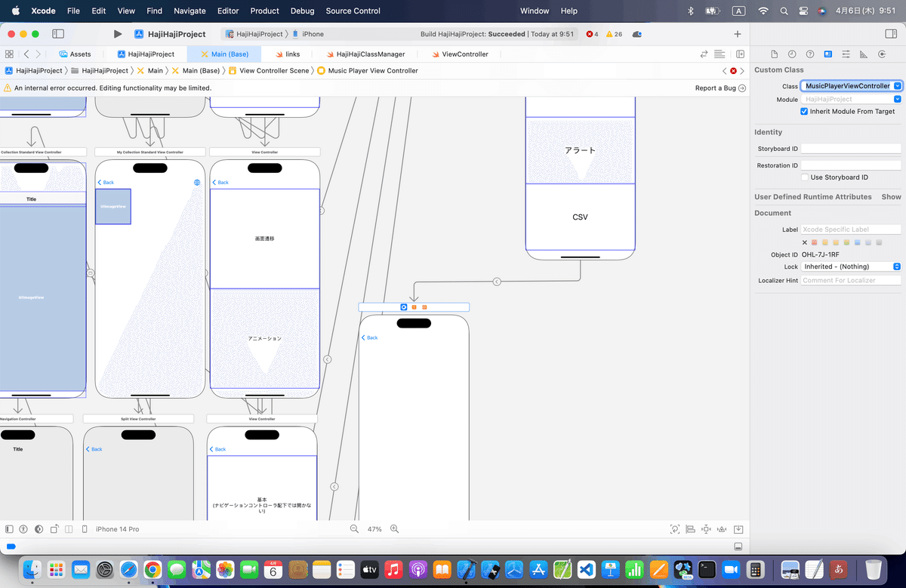Open View Controller Scene breadcrumb

pyautogui.click(x=269, y=70)
